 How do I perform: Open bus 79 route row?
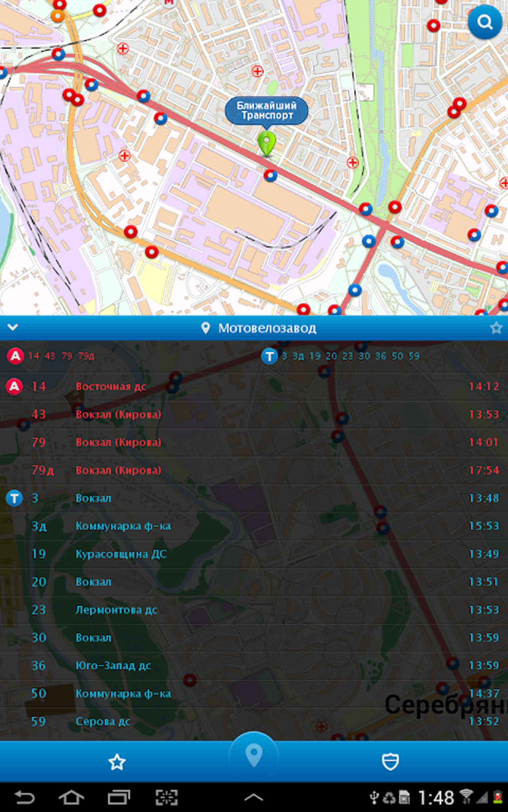(x=254, y=442)
